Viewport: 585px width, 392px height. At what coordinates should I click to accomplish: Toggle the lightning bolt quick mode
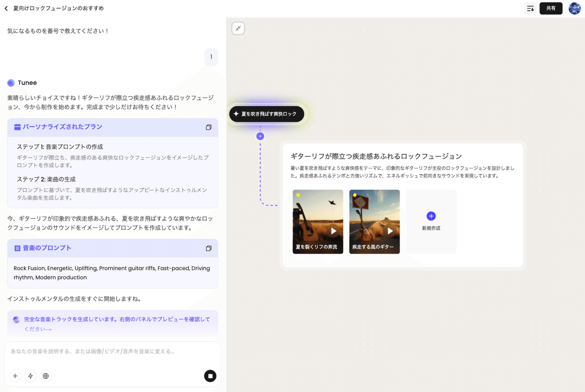(x=30, y=376)
